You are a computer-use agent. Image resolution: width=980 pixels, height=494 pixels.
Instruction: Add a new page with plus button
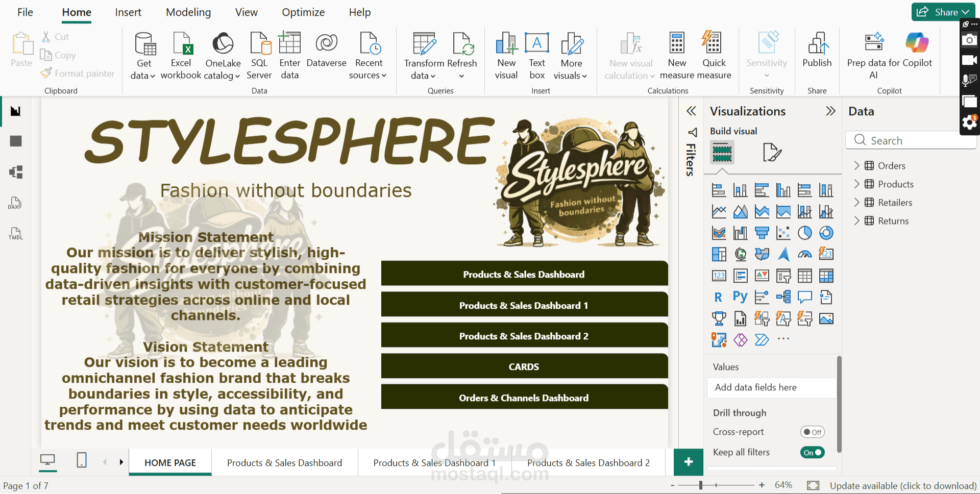point(688,462)
